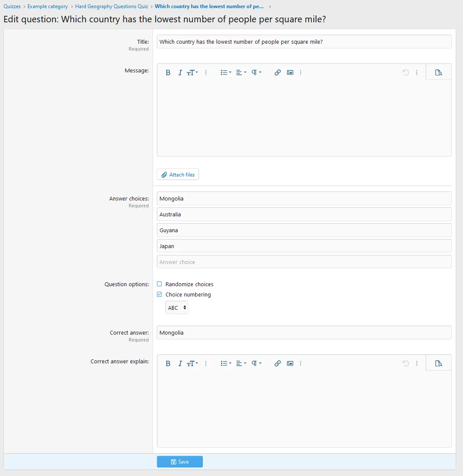This screenshot has width=463, height=476.
Task: Preview the Correct answer explain content
Action: [x=438, y=364]
